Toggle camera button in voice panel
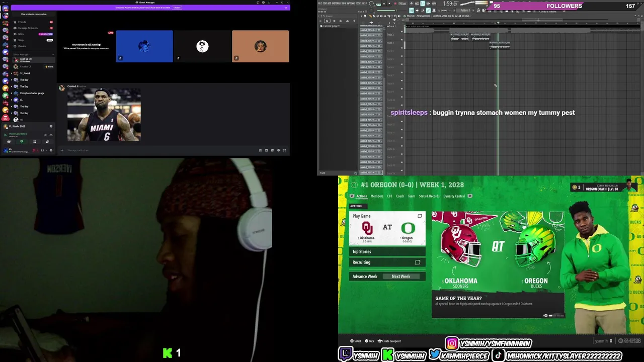The height and width of the screenshot is (362, 644). 9,142
